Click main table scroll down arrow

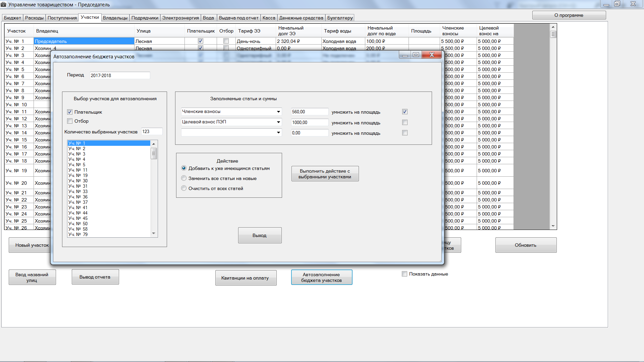(x=553, y=226)
